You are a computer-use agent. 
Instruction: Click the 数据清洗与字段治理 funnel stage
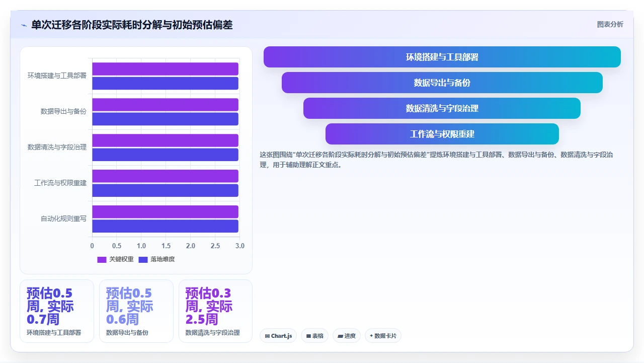pyautogui.click(x=442, y=108)
